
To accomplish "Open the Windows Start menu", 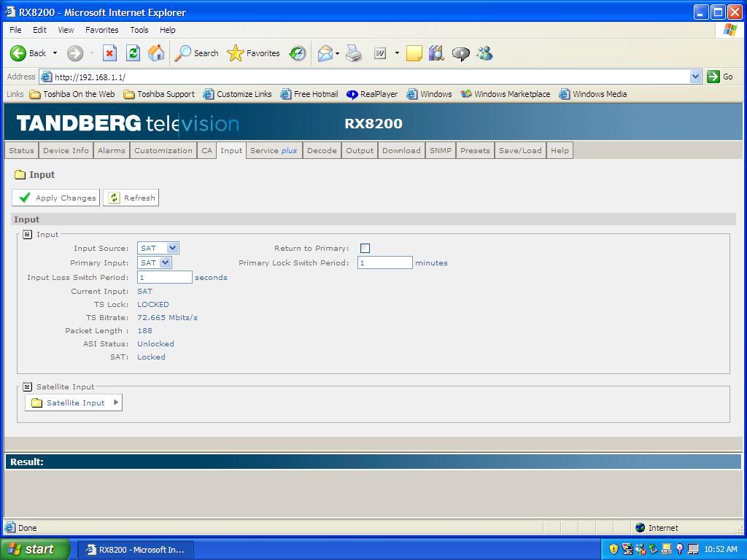I will click(35, 549).
